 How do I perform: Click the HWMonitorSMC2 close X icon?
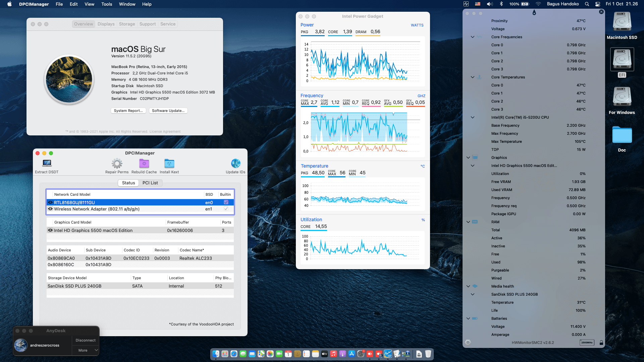pyautogui.click(x=601, y=12)
